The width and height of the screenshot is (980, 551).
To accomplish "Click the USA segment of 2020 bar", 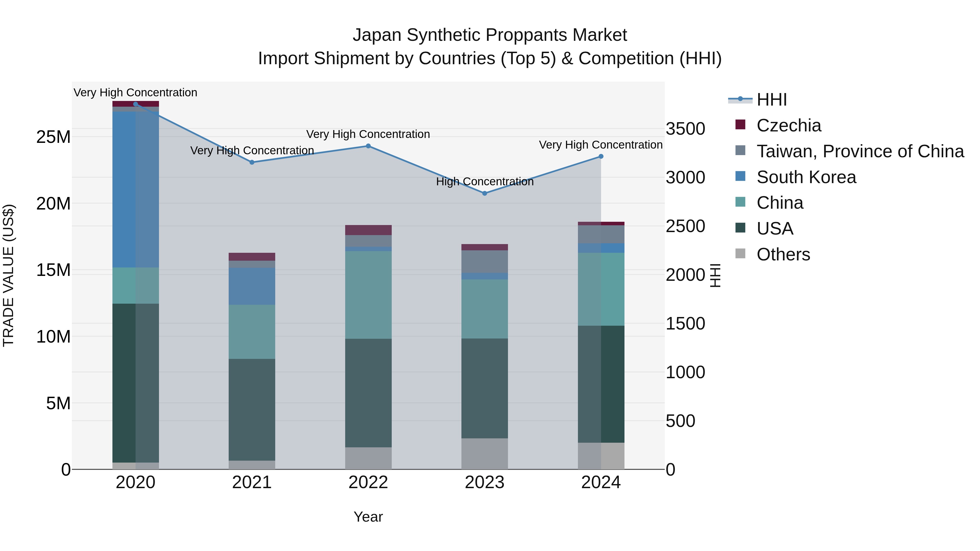I will [x=136, y=383].
